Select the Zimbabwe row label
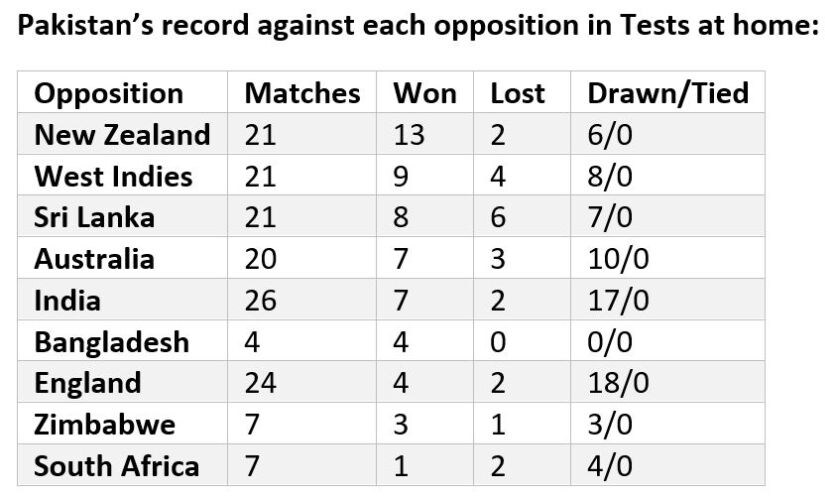 [105, 424]
